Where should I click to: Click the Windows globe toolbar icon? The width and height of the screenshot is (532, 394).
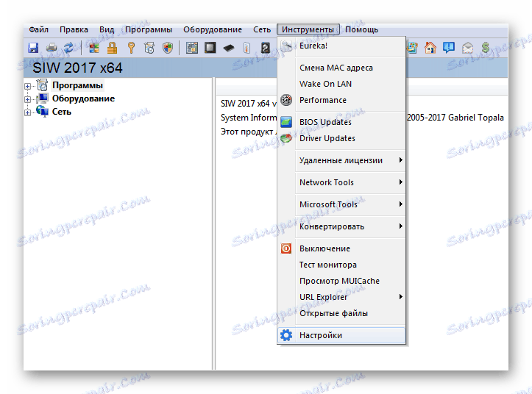pos(412,48)
